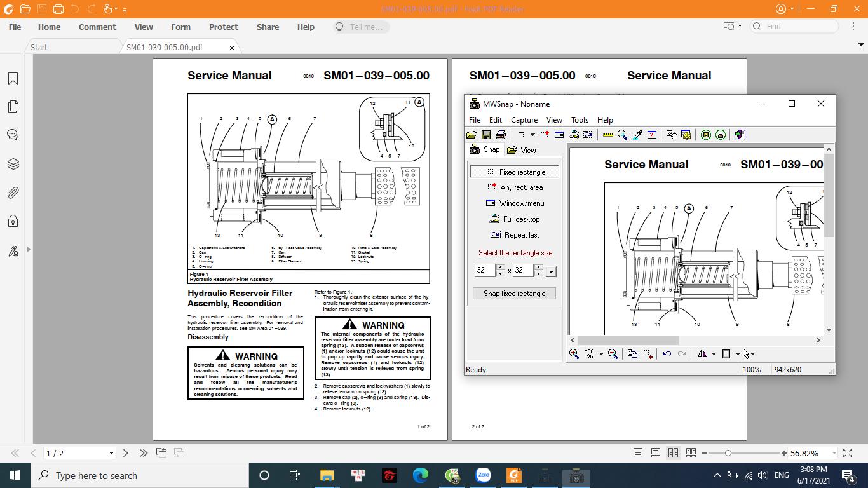868x488 pixels.
Task: Click the print icon in MWSnap toolbar
Action: pyautogui.click(x=500, y=135)
